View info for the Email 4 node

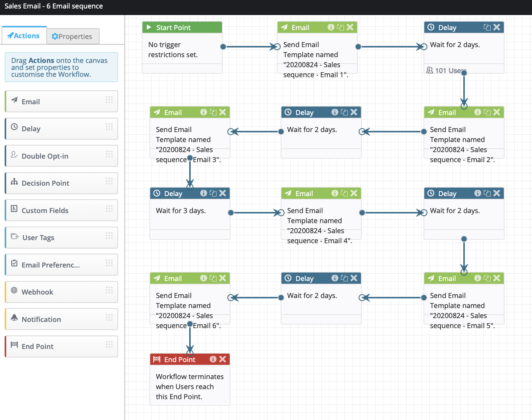335,193
